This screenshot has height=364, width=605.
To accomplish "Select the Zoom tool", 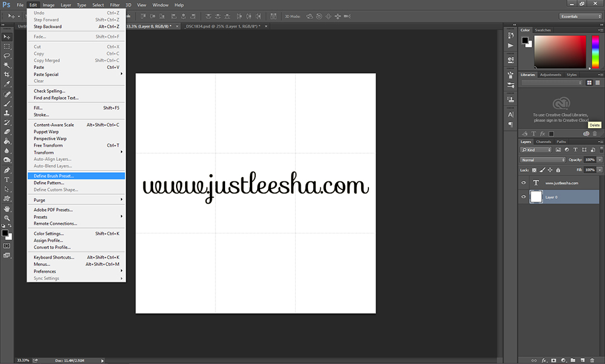I will click(7, 218).
